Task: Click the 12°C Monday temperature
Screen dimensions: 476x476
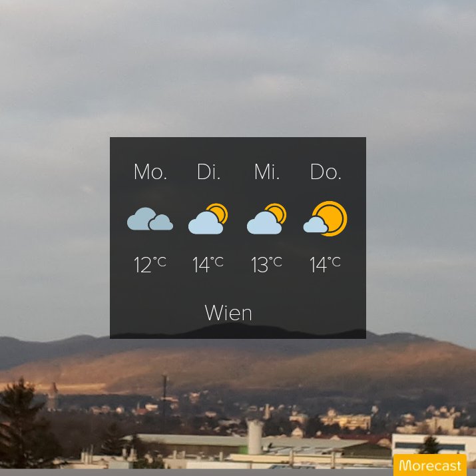Action: pyautogui.click(x=150, y=264)
